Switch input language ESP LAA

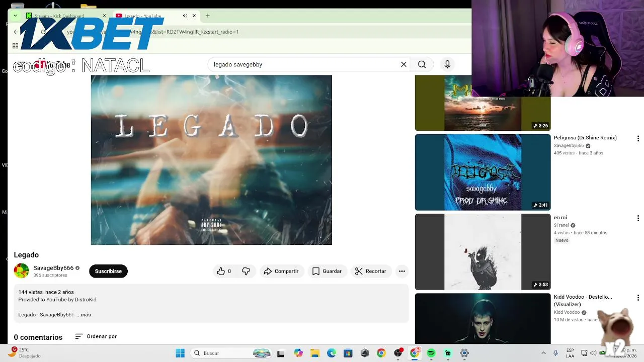click(x=570, y=353)
